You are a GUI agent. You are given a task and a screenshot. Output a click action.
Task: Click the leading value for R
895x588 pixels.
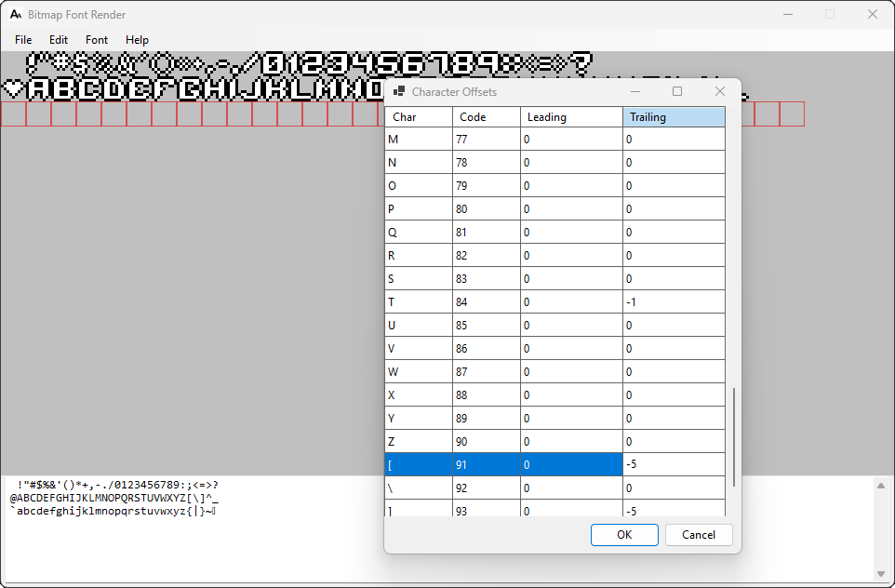[571, 256]
